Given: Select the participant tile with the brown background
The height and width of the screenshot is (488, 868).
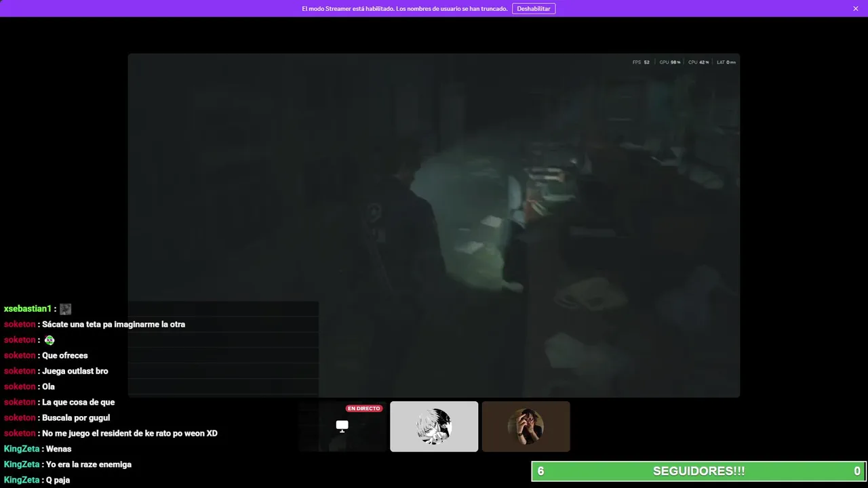Looking at the screenshot, I should click(x=526, y=426).
